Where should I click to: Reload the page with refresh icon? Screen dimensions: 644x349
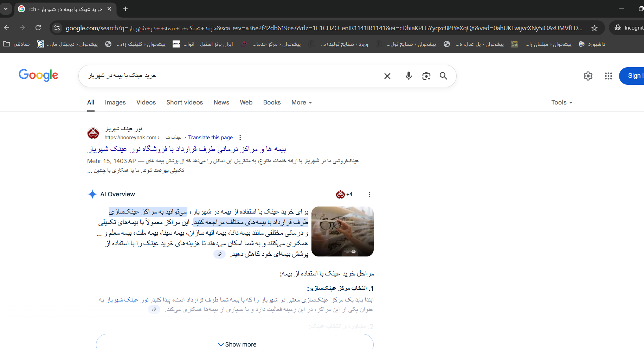[38, 28]
